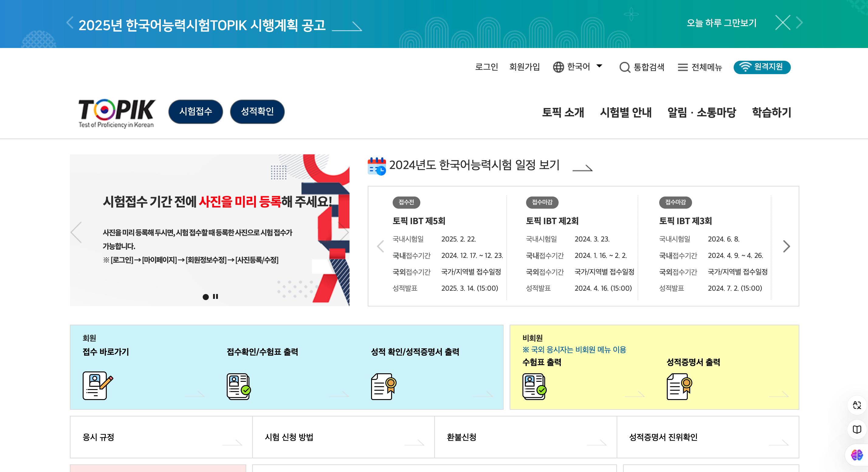Click 국가/지역별 접수일정 in 토픽 IBT 제2회 card
Screen dimensions: 868x472
pos(604,272)
